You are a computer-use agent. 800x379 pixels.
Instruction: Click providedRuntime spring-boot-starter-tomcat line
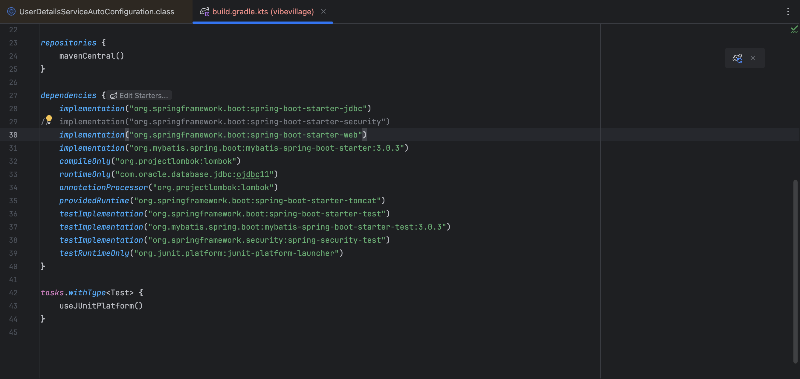point(222,200)
